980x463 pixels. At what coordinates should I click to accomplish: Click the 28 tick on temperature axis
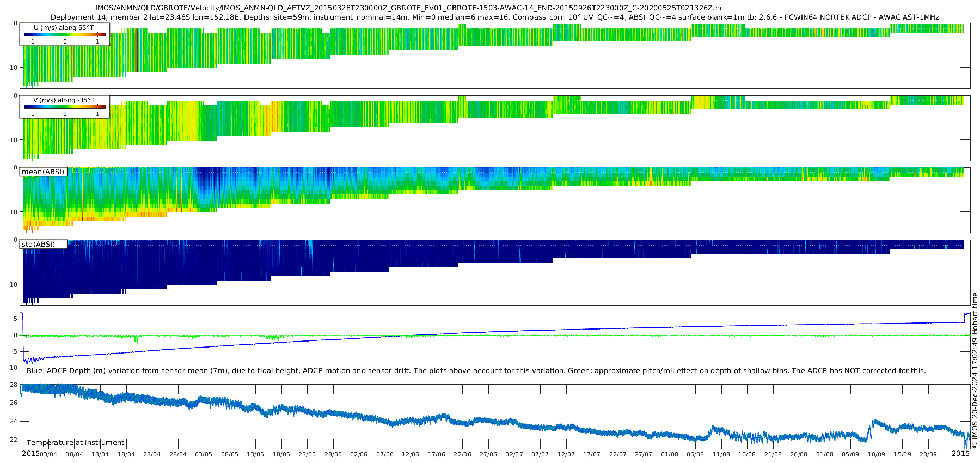coord(14,385)
